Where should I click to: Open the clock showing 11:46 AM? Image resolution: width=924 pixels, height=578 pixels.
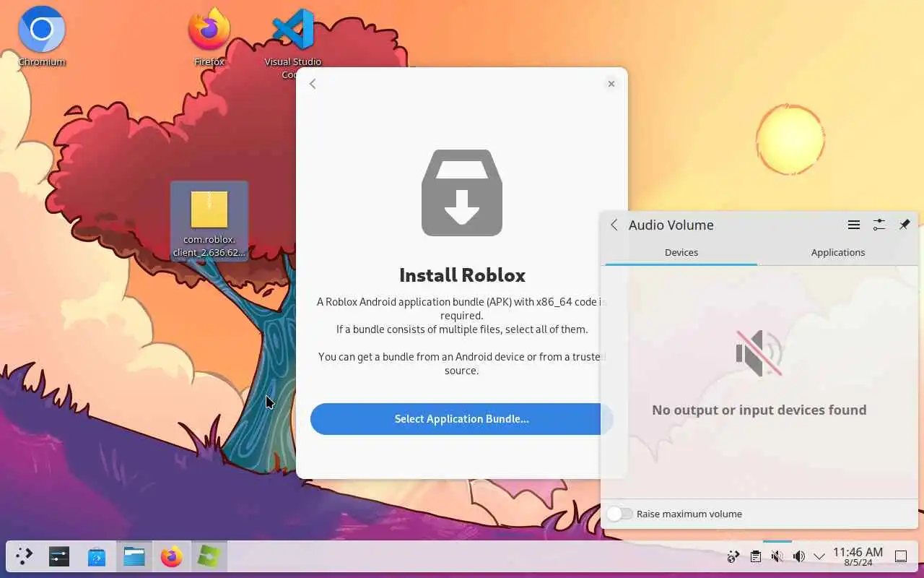tap(858, 556)
